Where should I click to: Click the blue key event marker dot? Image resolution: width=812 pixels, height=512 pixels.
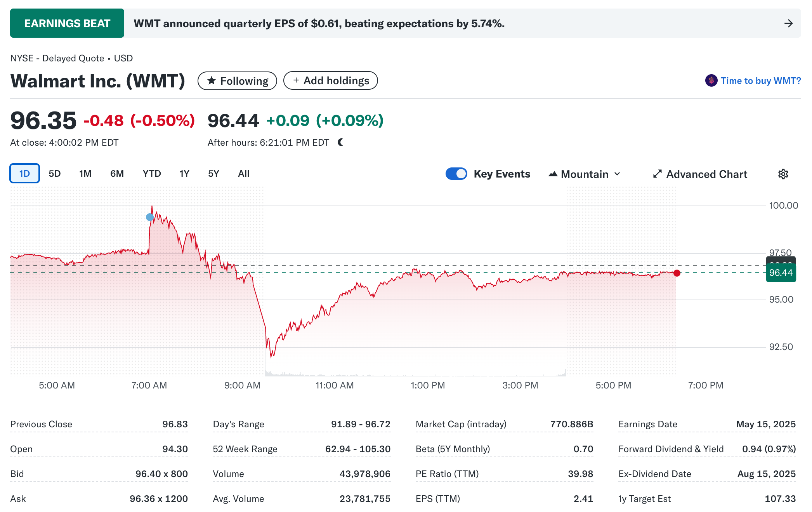point(150,217)
